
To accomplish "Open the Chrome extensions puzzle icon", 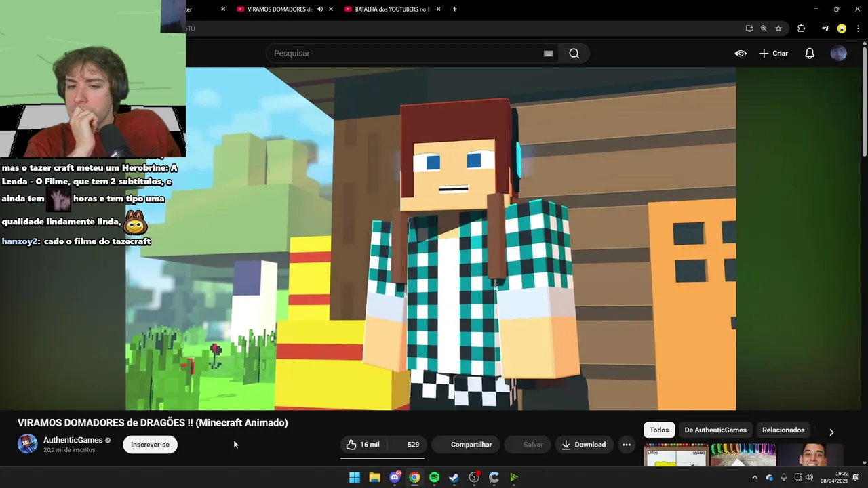I will click(801, 28).
